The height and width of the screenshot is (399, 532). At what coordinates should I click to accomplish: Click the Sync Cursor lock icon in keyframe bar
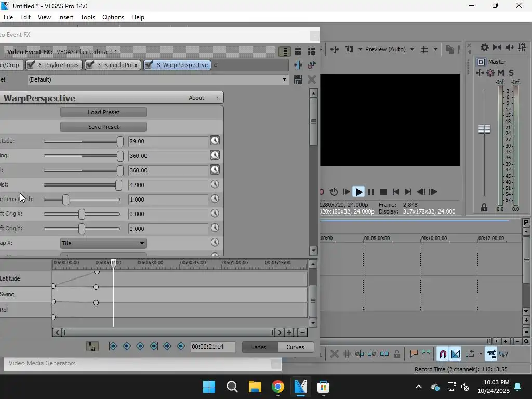point(92,347)
